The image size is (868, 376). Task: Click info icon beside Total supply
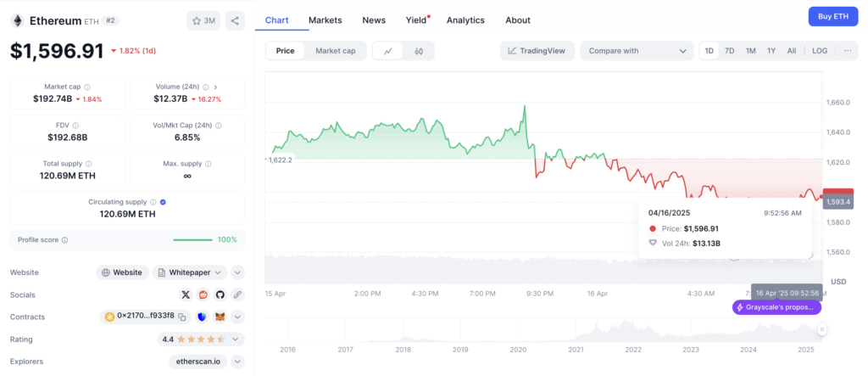point(88,164)
